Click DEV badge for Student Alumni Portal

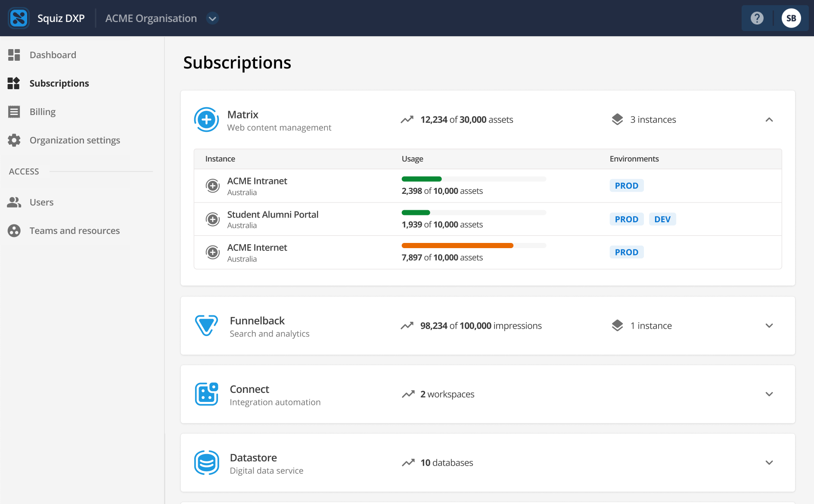click(x=662, y=219)
